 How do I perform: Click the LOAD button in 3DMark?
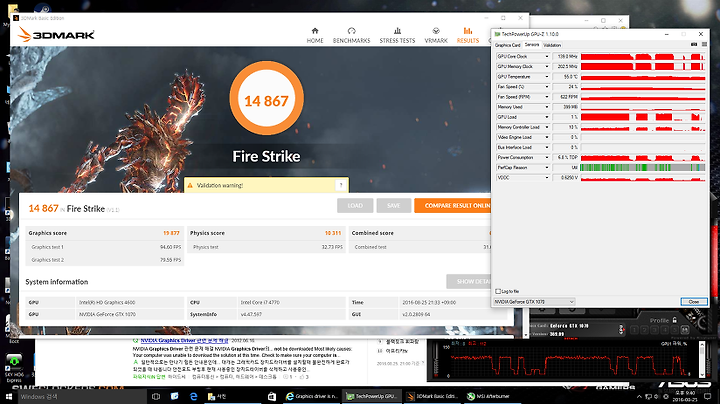click(355, 206)
